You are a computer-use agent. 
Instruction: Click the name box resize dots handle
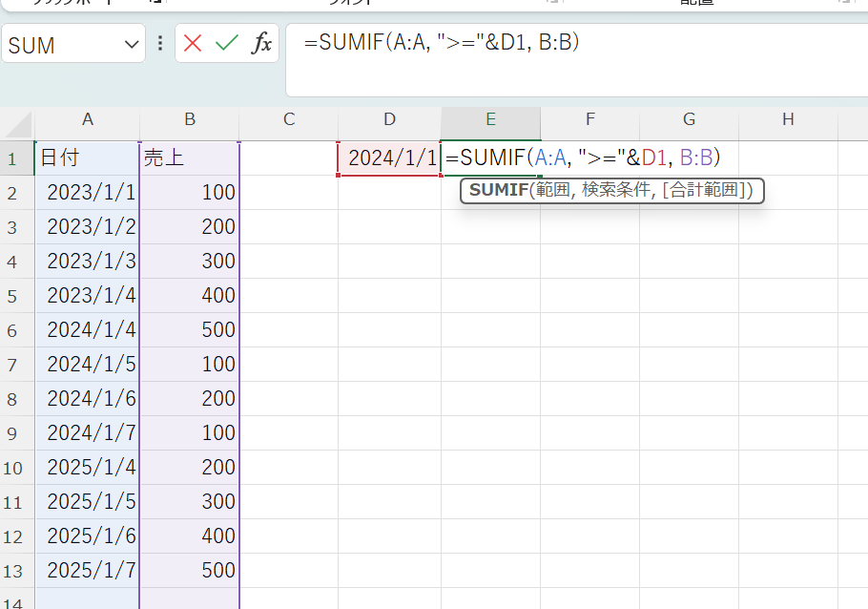click(160, 44)
